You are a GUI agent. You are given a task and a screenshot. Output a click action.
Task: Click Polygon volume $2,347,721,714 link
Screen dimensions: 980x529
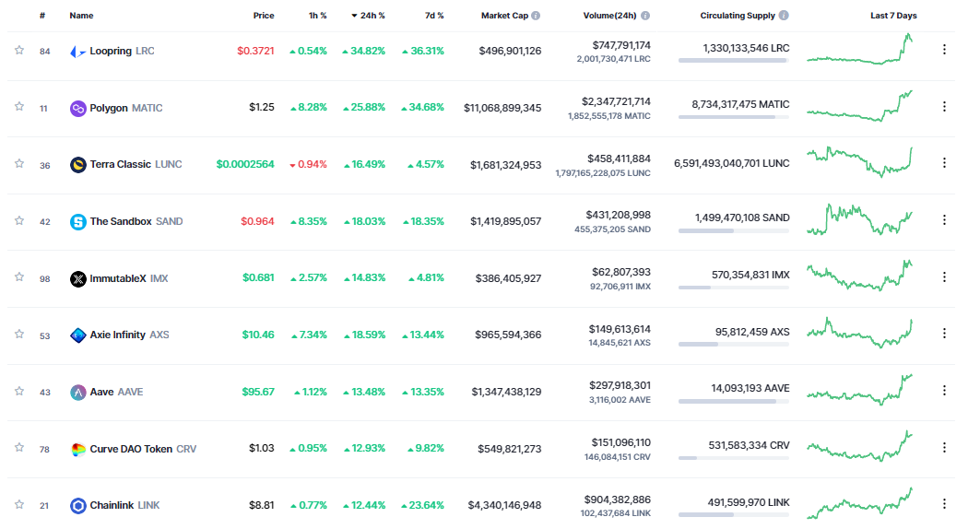(616, 101)
